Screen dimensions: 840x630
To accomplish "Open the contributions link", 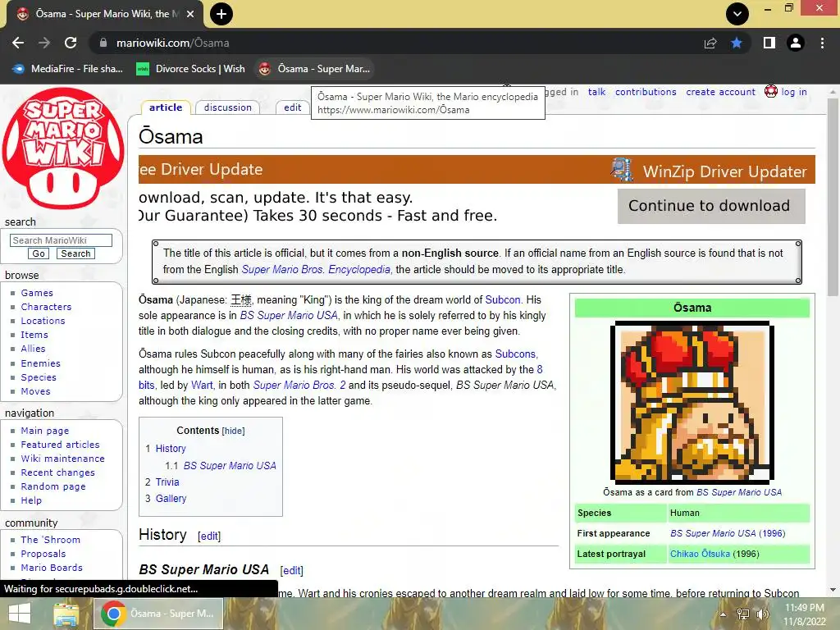I will point(646,92).
